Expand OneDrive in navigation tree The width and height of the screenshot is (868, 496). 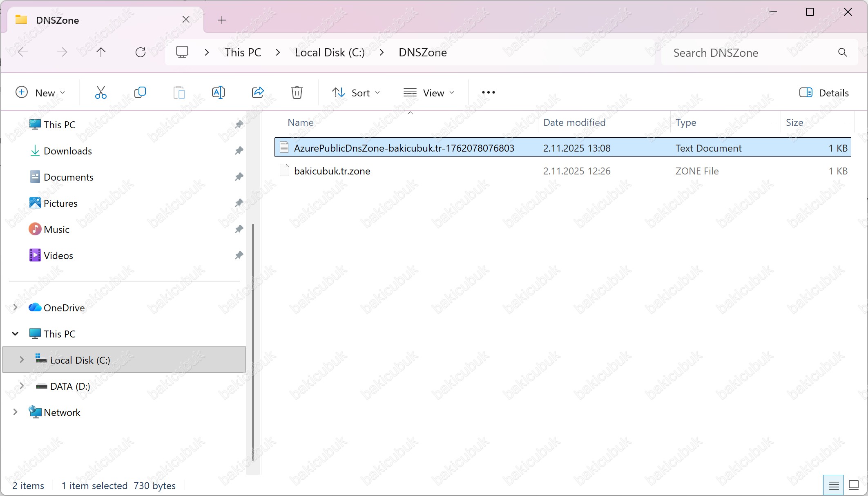pos(15,307)
